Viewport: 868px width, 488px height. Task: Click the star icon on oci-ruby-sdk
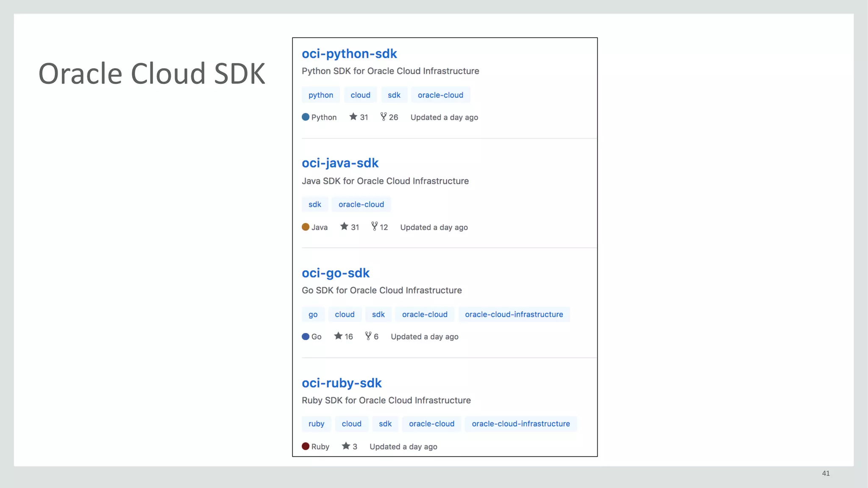(346, 446)
